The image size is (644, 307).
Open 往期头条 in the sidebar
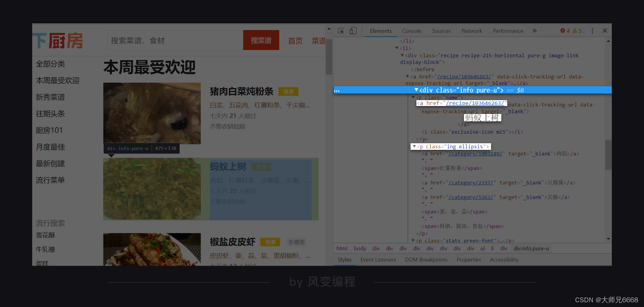click(50, 114)
